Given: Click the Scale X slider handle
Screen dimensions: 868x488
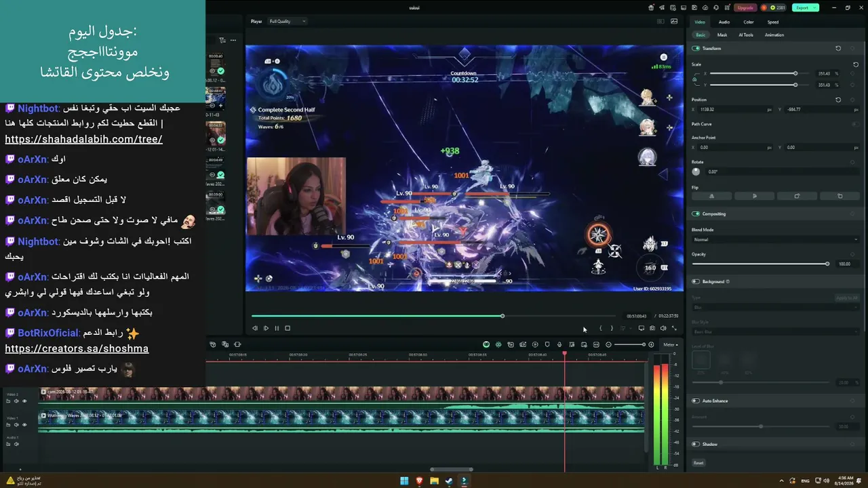Looking at the screenshot, I should click(x=795, y=73).
